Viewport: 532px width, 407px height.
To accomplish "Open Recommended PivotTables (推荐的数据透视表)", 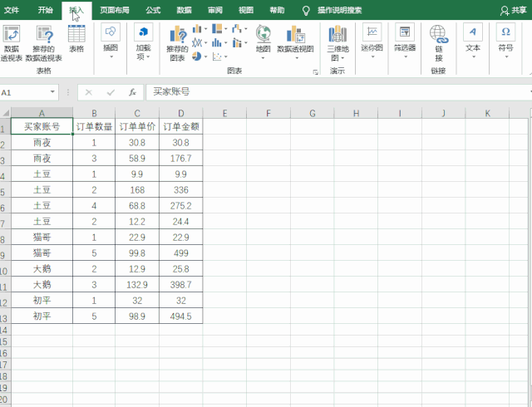I will pyautogui.click(x=44, y=43).
